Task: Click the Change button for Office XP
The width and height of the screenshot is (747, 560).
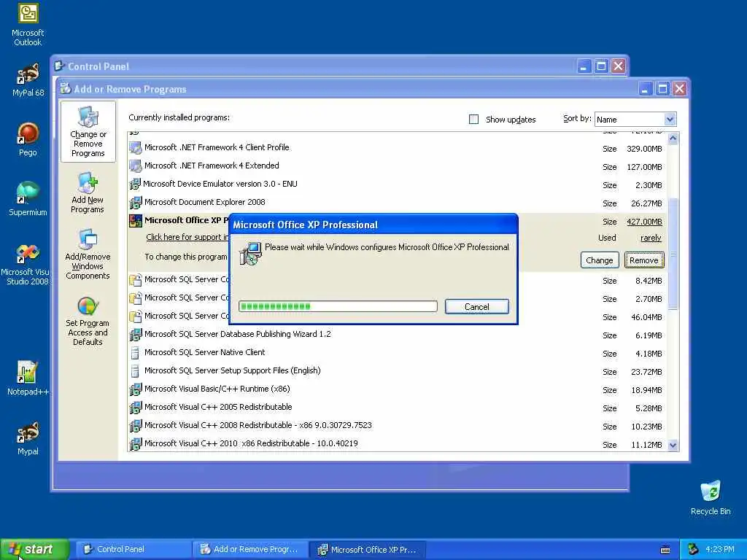Action: pyautogui.click(x=600, y=260)
